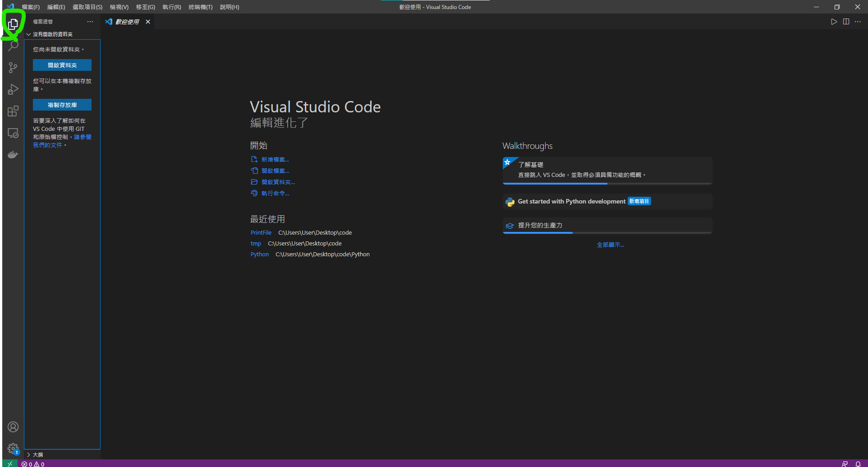868x467 pixels.
Task: Click 全部顯示... to show all walkthroughs
Action: pos(611,245)
